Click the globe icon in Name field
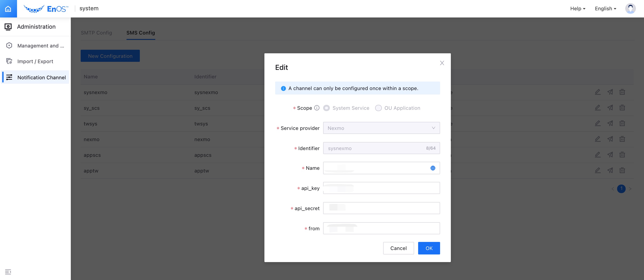This screenshot has height=280, width=644. click(x=433, y=168)
